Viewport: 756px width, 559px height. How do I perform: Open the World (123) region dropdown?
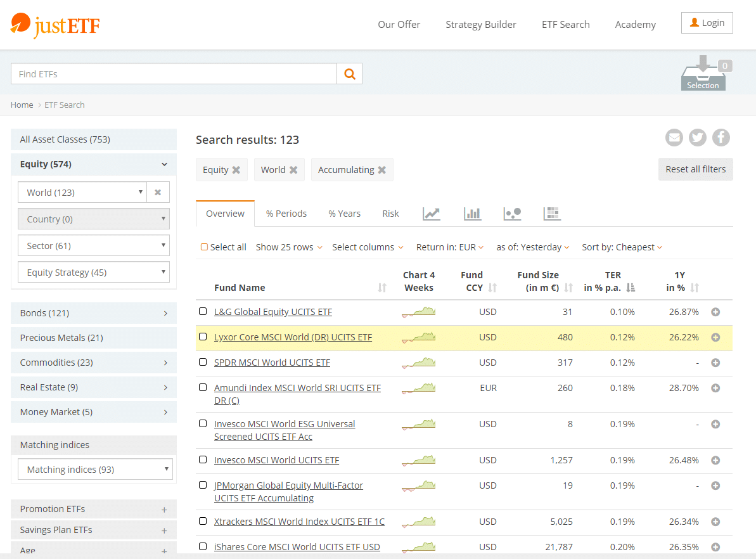point(82,193)
